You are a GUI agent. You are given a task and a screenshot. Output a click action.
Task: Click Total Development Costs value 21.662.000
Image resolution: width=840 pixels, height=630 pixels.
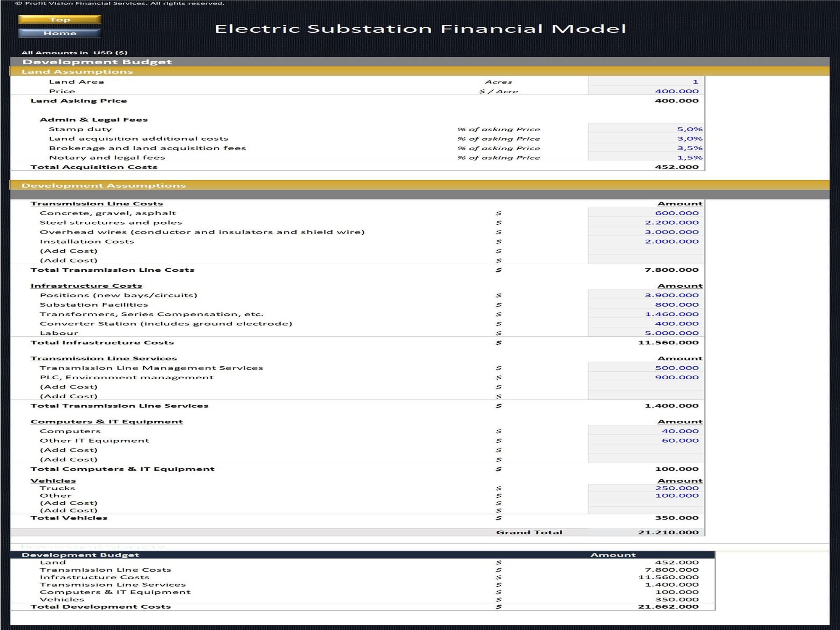click(x=668, y=606)
